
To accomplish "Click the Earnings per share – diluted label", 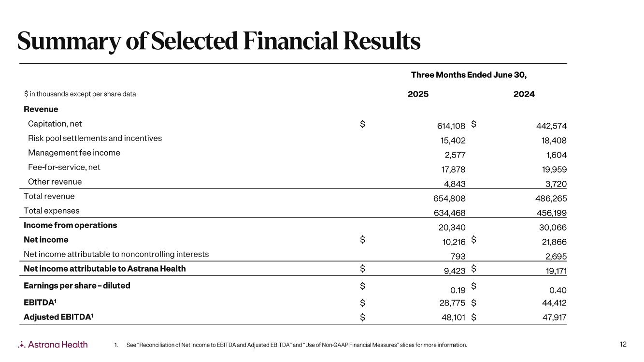I will [77, 286].
